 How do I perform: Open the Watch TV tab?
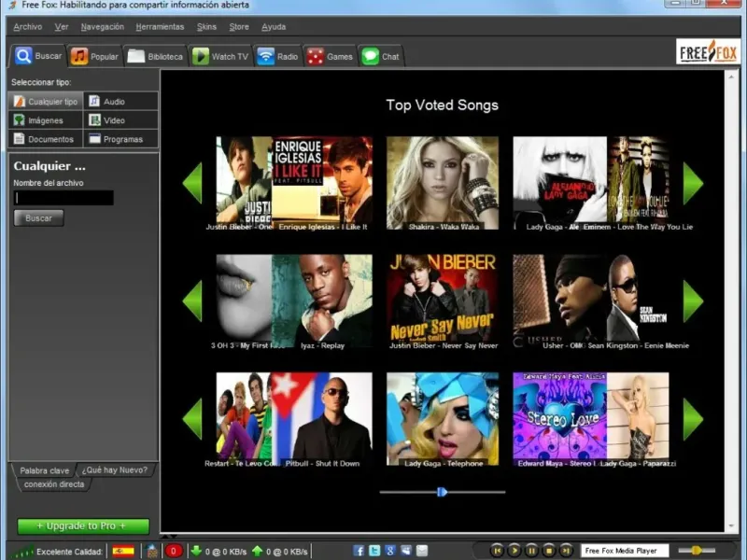point(220,57)
